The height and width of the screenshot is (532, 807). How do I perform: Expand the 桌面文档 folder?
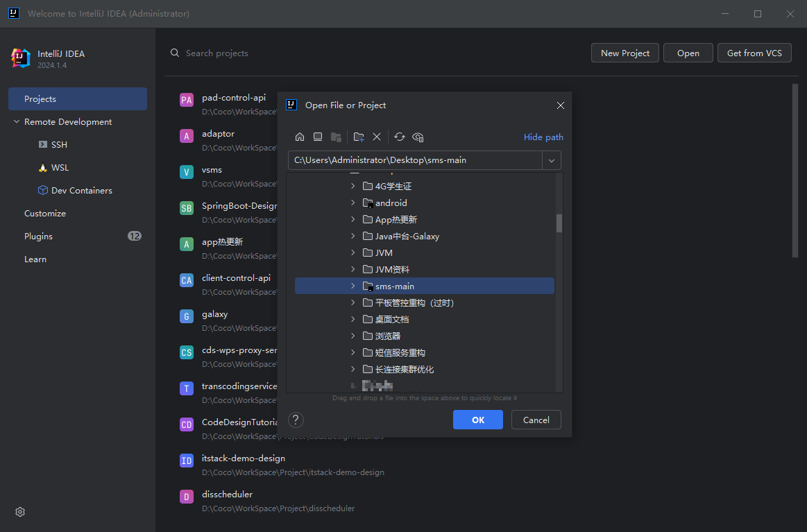[x=352, y=320]
